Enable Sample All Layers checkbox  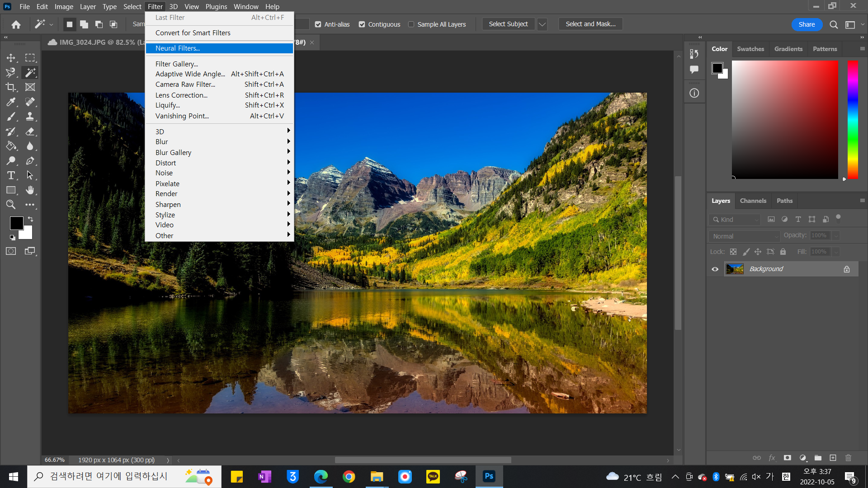(411, 24)
